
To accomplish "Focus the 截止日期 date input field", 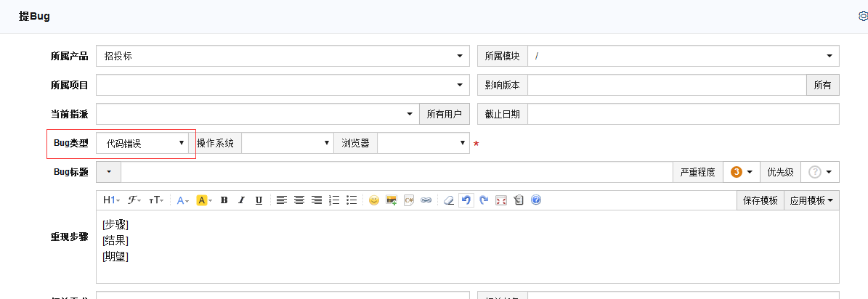I will click(683, 114).
